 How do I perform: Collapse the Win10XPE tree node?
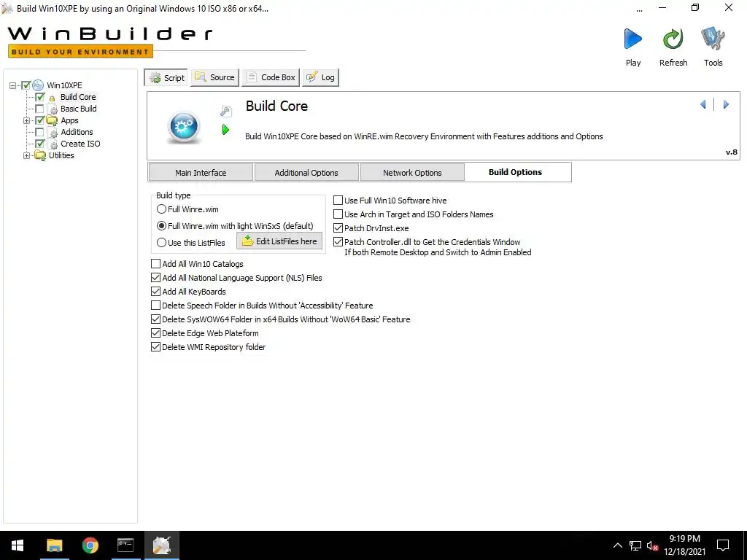pos(13,86)
